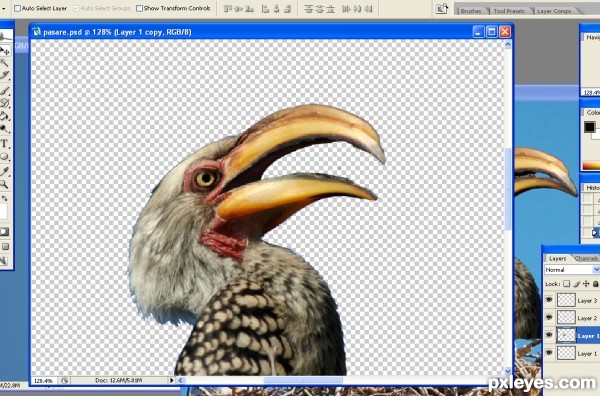Select the Layer 2 thumbnail
600x396 pixels.
566,317
